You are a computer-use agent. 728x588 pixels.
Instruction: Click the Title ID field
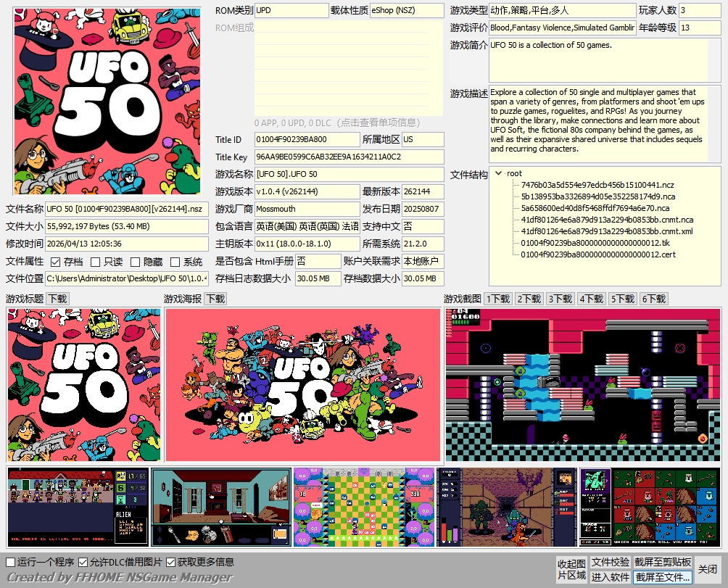tap(307, 139)
